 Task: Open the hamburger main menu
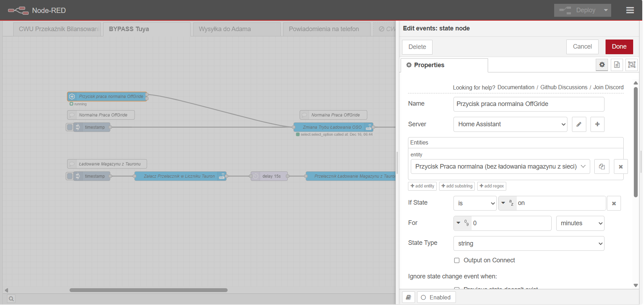[630, 10]
